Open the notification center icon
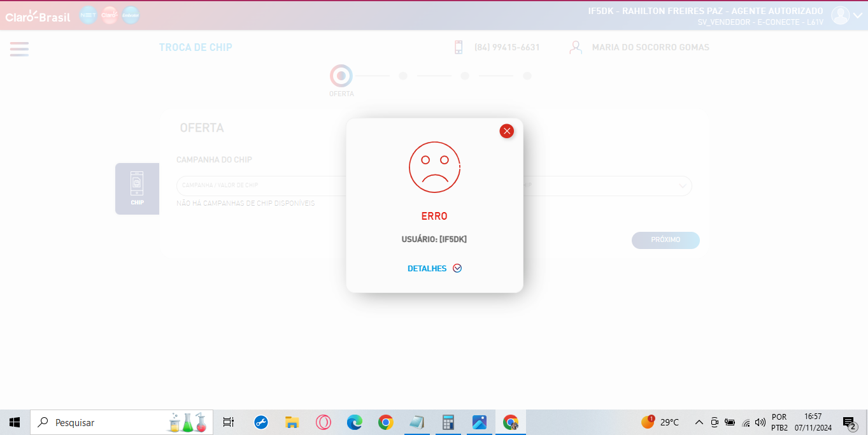Image resolution: width=868 pixels, height=435 pixels. [x=850, y=422]
